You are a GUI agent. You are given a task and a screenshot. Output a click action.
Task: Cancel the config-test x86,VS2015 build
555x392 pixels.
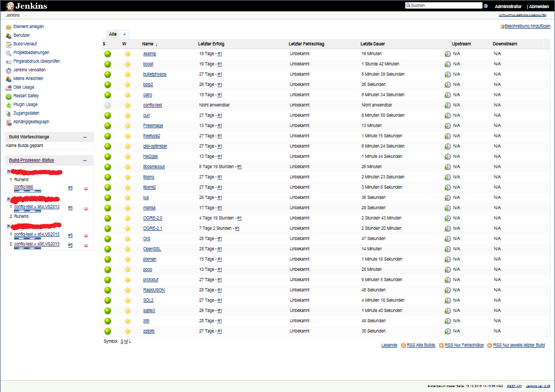(86, 245)
